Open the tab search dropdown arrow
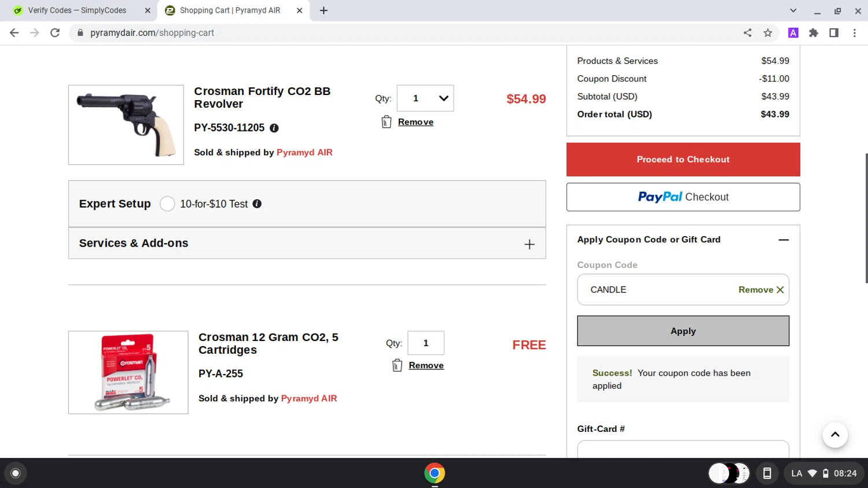868x488 pixels. point(793,10)
